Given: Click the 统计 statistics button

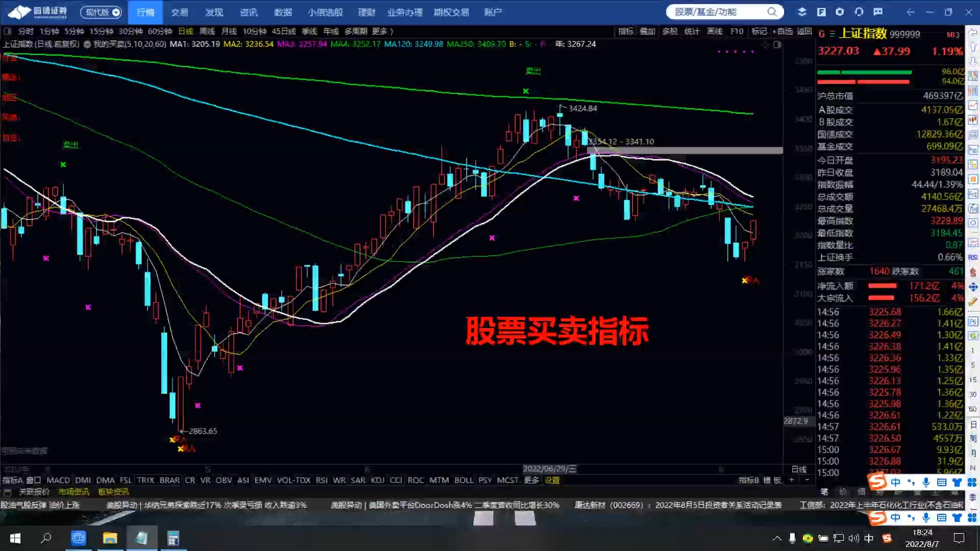Looking at the screenshot, I should [x=692, y=32].
